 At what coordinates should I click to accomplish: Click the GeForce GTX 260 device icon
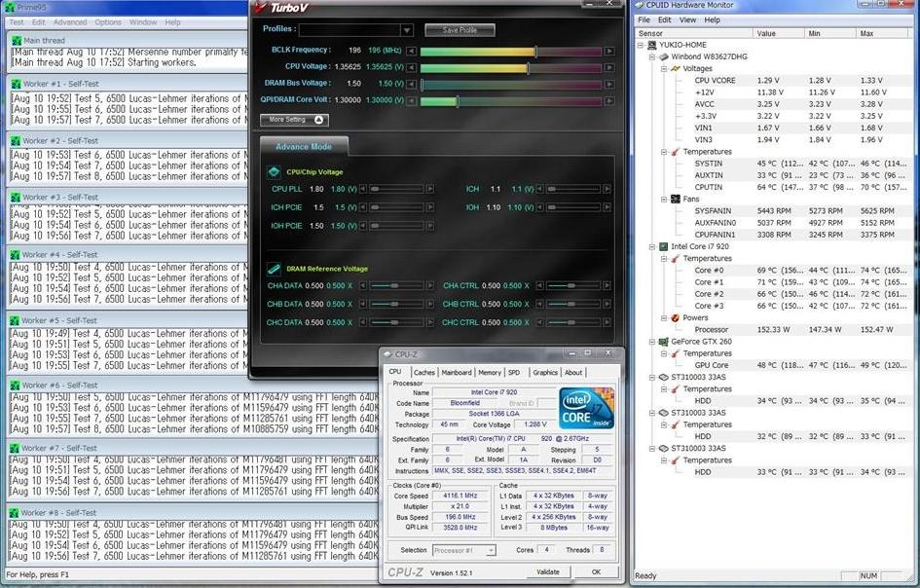pos(663,342)
